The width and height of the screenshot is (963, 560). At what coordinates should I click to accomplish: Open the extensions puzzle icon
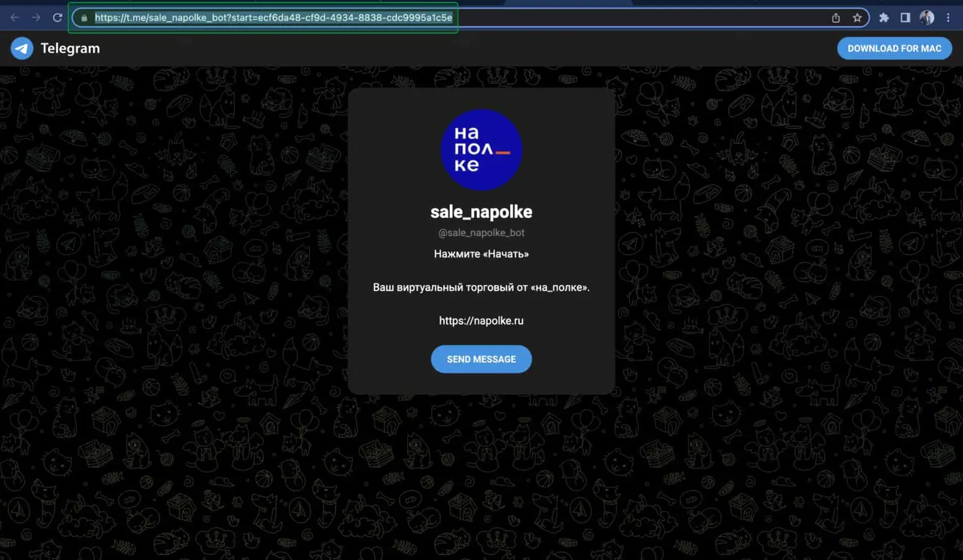(x=884, y=18)
